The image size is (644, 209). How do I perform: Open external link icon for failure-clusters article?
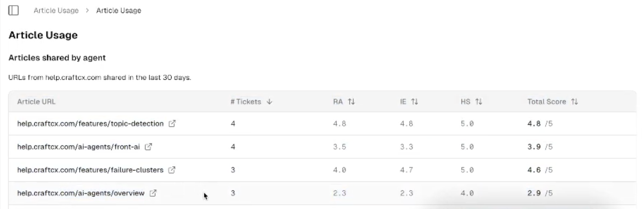coord(171,170)
